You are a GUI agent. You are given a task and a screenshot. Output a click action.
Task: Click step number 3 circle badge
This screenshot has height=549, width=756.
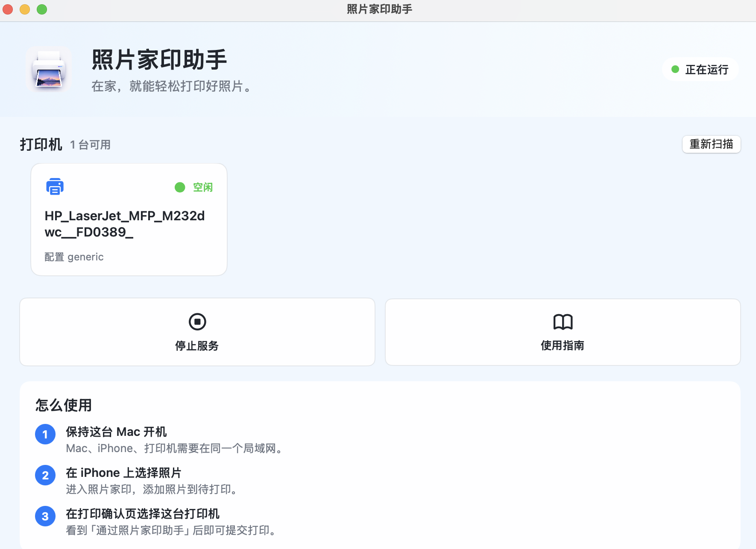click(x=45, y=516)
